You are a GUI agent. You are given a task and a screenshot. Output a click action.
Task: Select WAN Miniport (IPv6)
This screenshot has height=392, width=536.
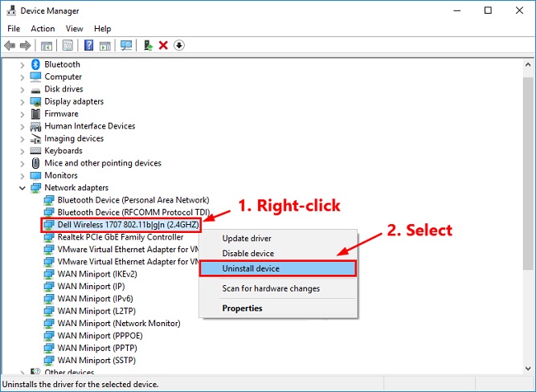(x=96, y=298)
